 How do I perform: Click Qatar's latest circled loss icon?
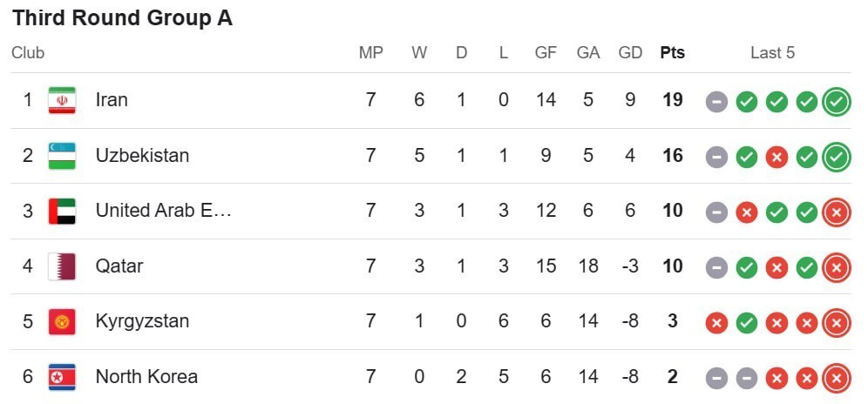pyautogui.click(x=836, y=267)
